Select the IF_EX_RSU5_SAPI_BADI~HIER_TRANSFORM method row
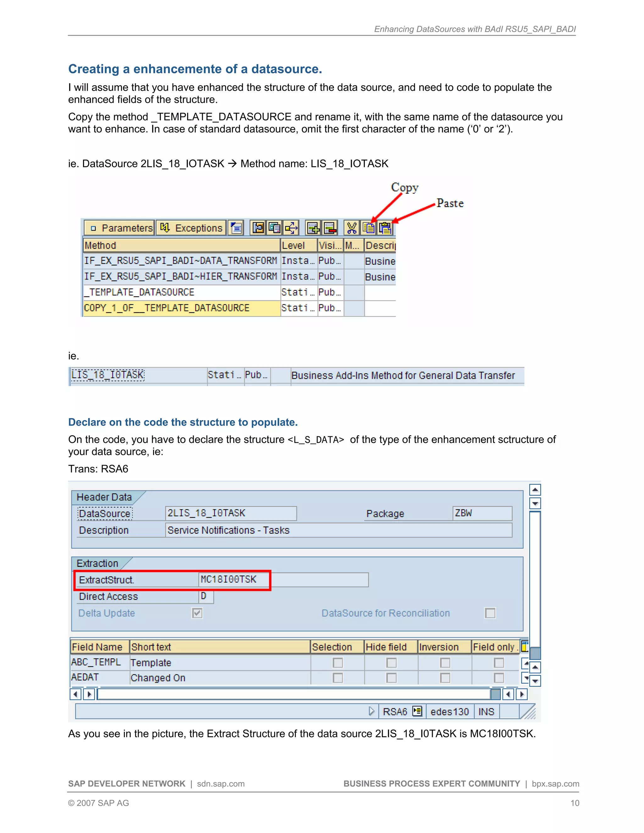 [x=239, y=277]
